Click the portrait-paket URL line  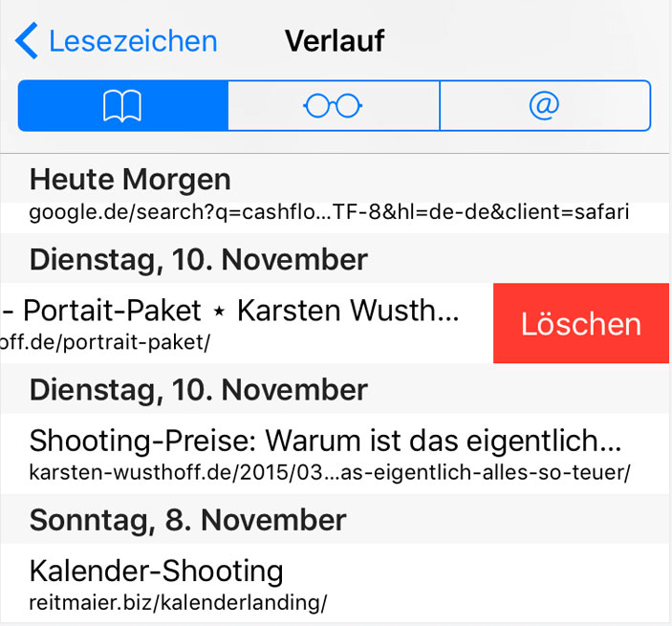105,341
